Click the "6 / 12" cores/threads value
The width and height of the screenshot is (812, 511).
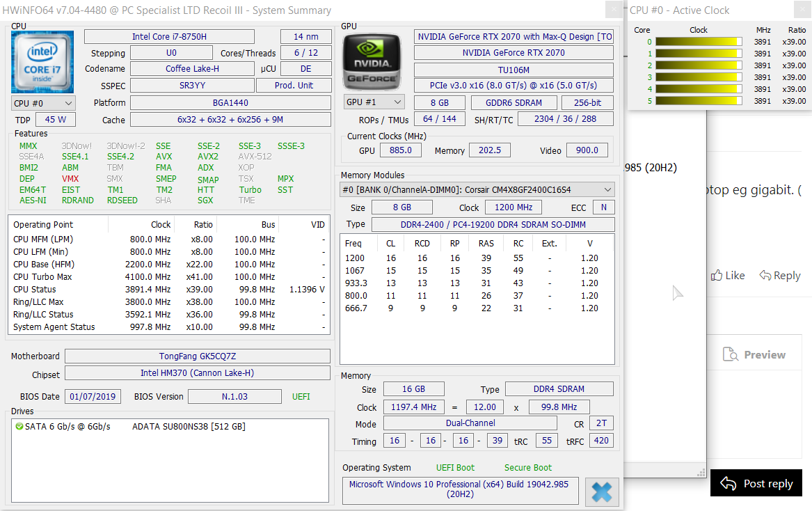click(x=306, y=53)
